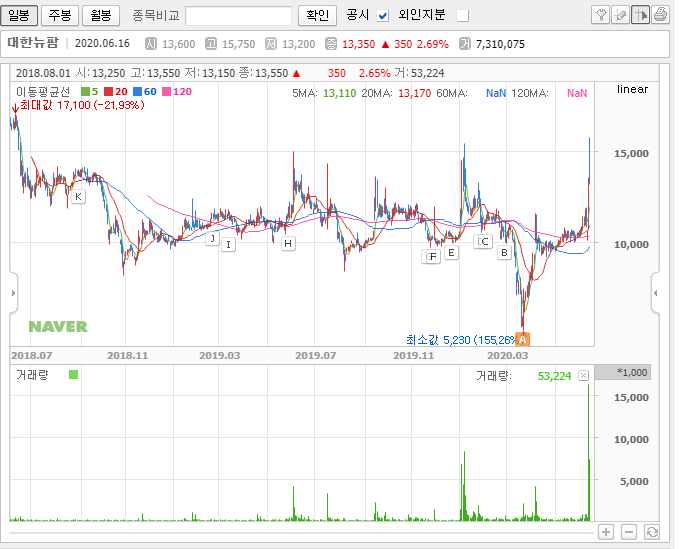Open disclosure marker B on chart
Image resolution: width=679 pixels, height=549 pixels.
click(x=504, y=252)
